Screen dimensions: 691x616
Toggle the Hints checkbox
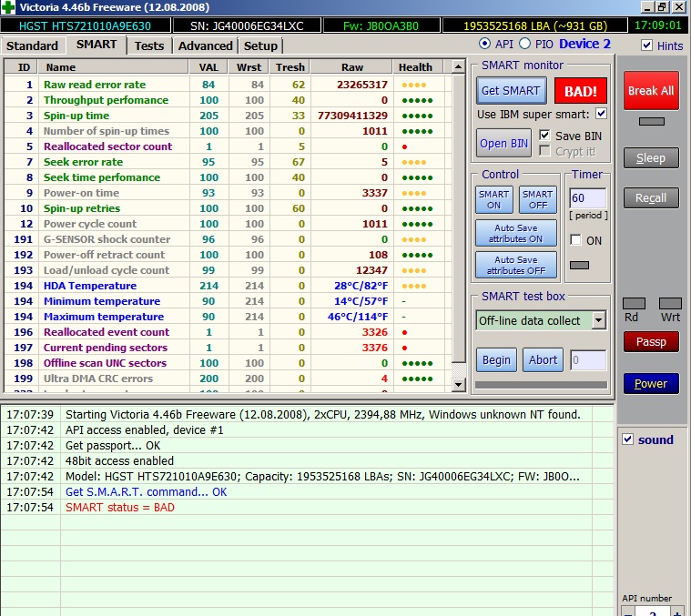click(647, 45)
